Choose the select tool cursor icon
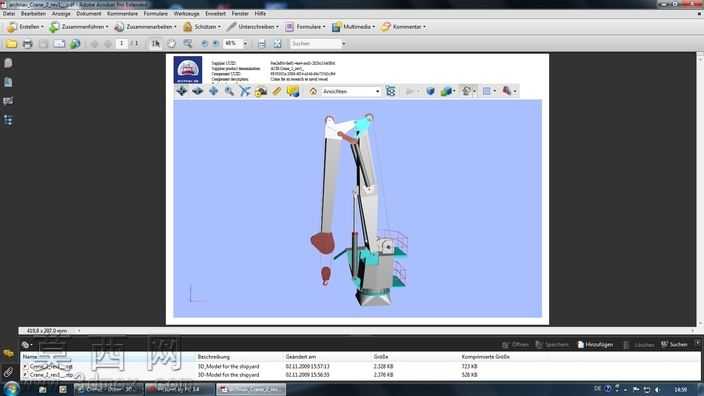This screenshot has height=396, width=704. [155, 44]
